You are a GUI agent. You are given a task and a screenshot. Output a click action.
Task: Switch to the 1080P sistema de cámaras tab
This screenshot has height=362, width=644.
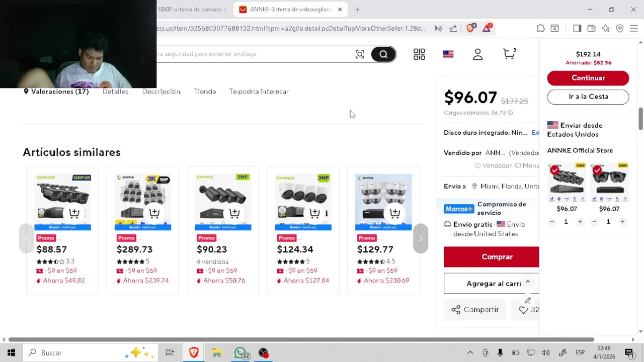193,10
